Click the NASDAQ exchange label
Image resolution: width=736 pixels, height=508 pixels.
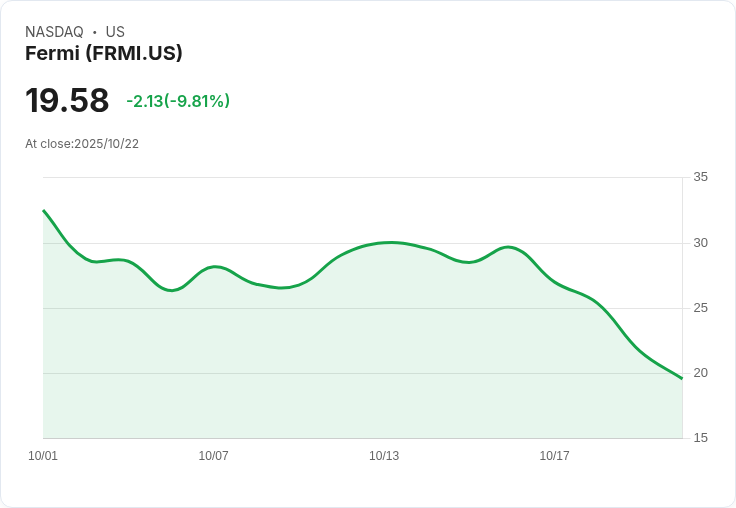click(54, 31)
